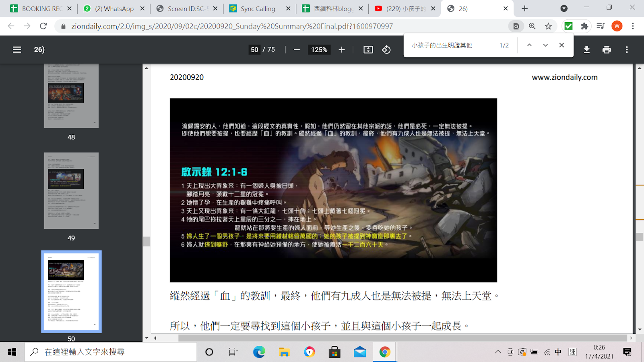The width and height of the screenshot is (644, 362).
Task: Zoom out the PDF with minus icon
Action: [297, 49]
